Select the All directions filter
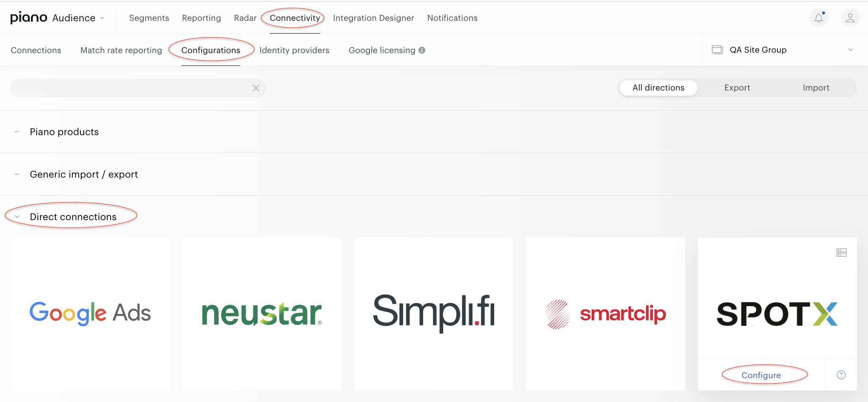 (658, 88)
